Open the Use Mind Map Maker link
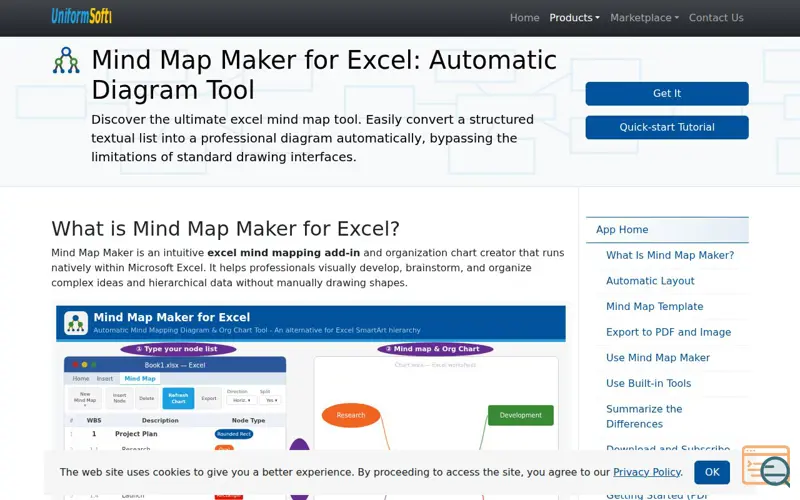 (658, 358)
